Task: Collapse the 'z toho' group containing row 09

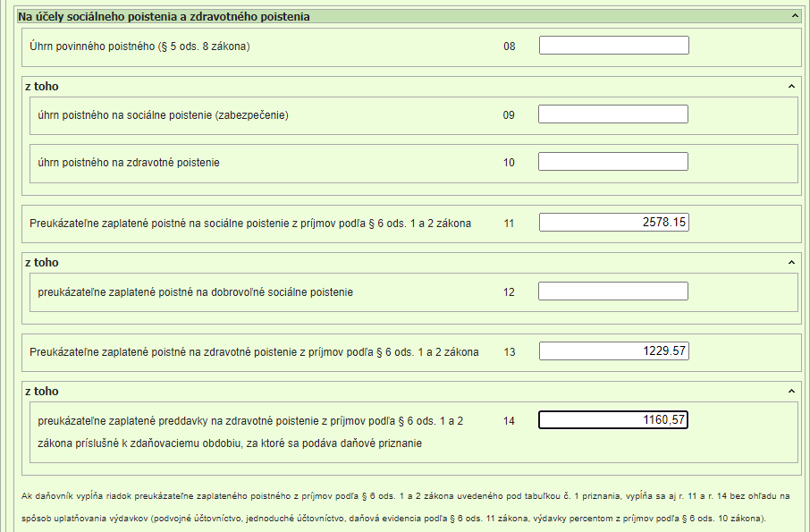Action: click(x=790, y=86)
